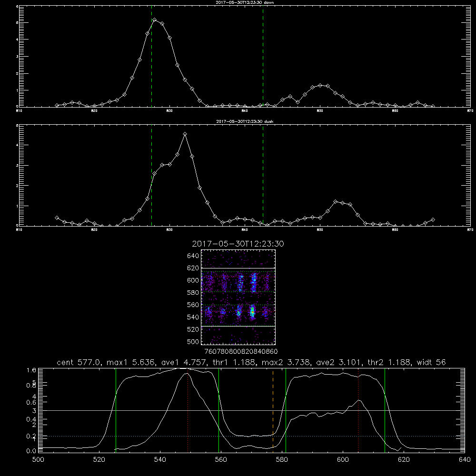This screenshot has width=476, height=476.
Task: Click the peak diamond marker on dusk curve
Action: (x=185, y=134)
